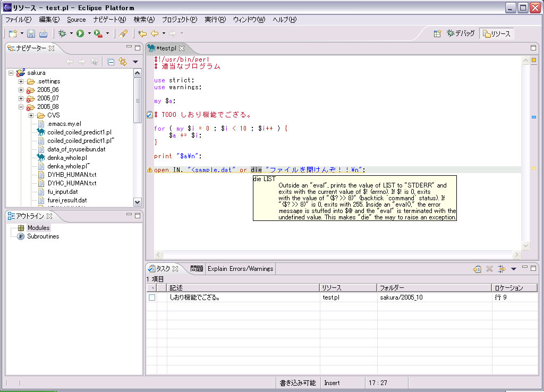Sort tasks by the リソース column header
Viewport: 544px width, 392px height.
pos(348,287)
